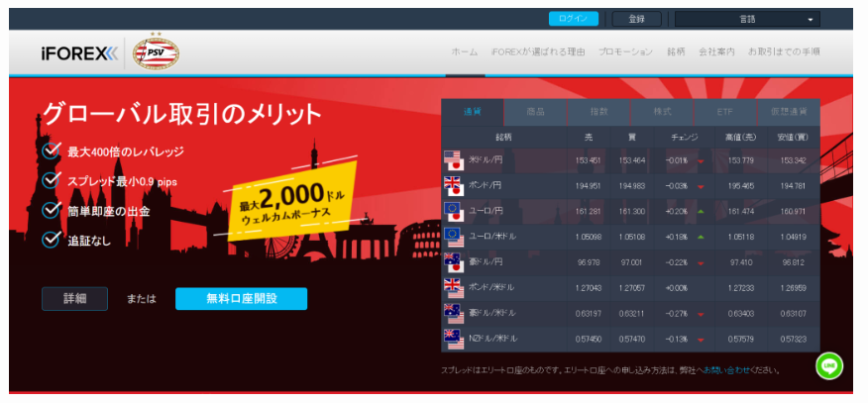
Task: Click the 豪ドル/米ドル instrument name
Action: tap(492, 314)
